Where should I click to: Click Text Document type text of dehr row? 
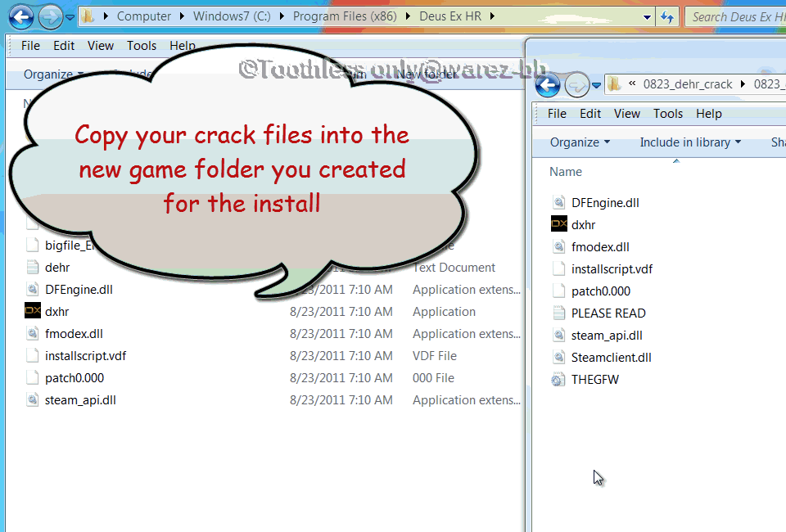pyautogui.click(x=454, y=268)
